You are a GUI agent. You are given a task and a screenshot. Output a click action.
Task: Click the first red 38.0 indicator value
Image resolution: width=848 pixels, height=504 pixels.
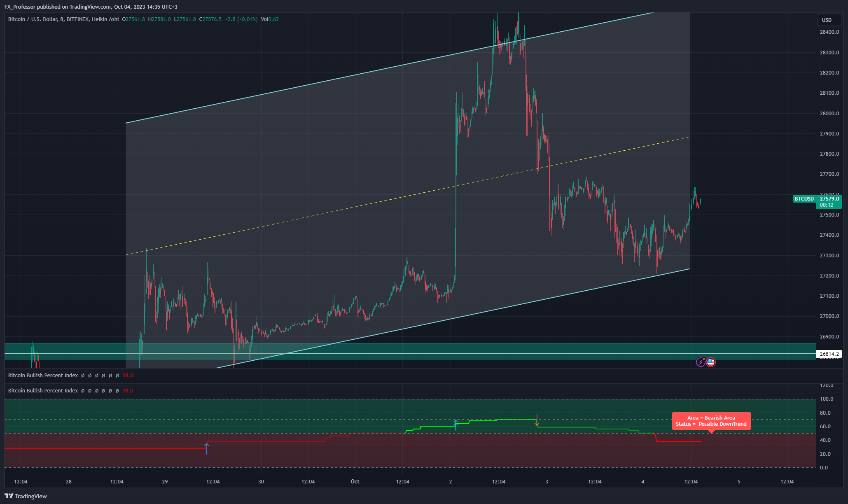128,375
